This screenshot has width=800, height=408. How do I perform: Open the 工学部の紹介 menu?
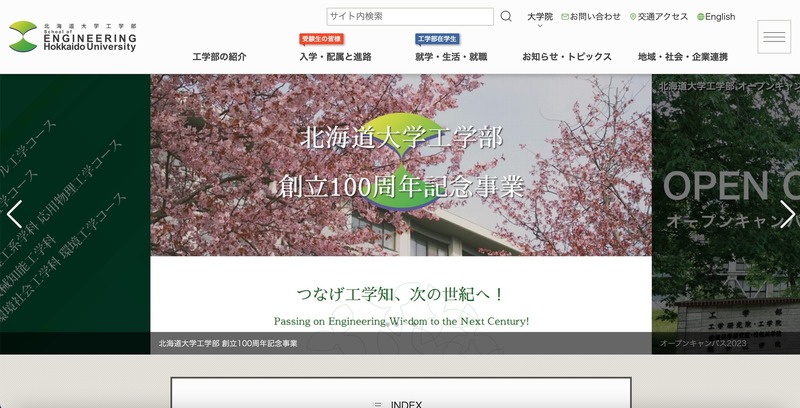219,57
